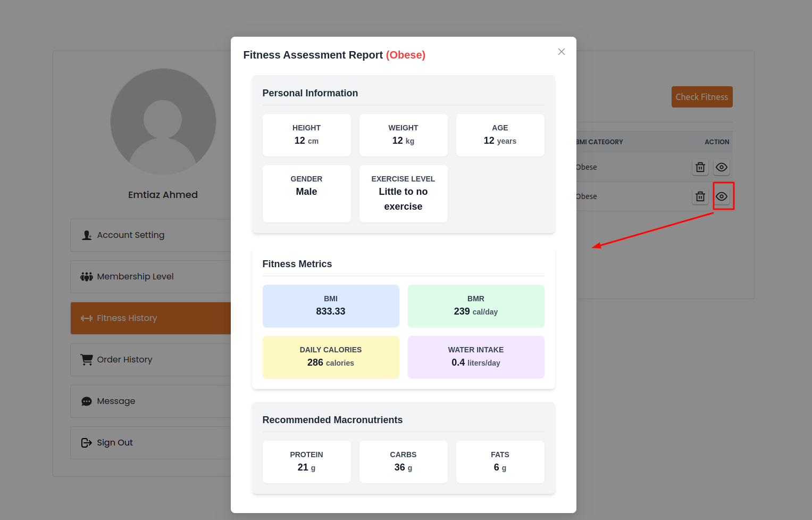The image size is (812, 520).
Task: Click the sign out arrow icon
Action: [87, 443]
